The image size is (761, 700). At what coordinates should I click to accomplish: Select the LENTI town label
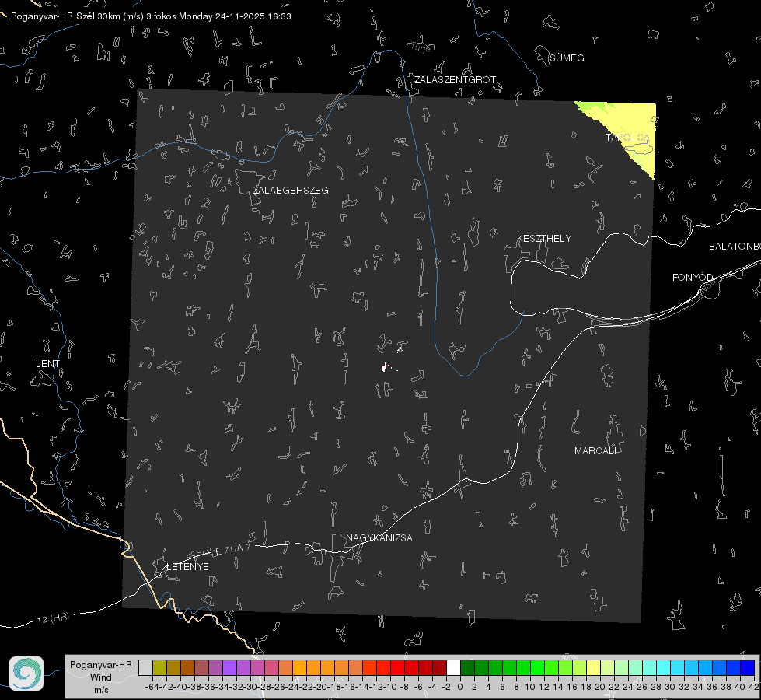(x=49, y=364)
